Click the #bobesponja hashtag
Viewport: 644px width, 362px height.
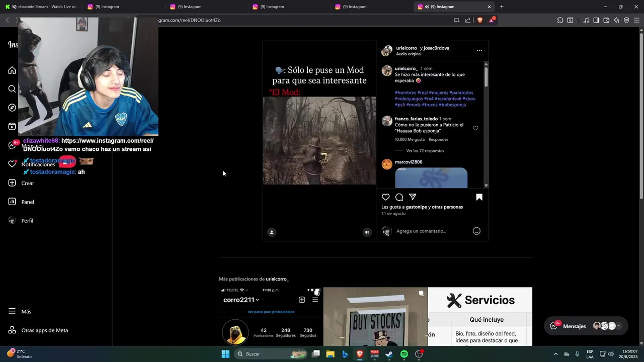452,105
